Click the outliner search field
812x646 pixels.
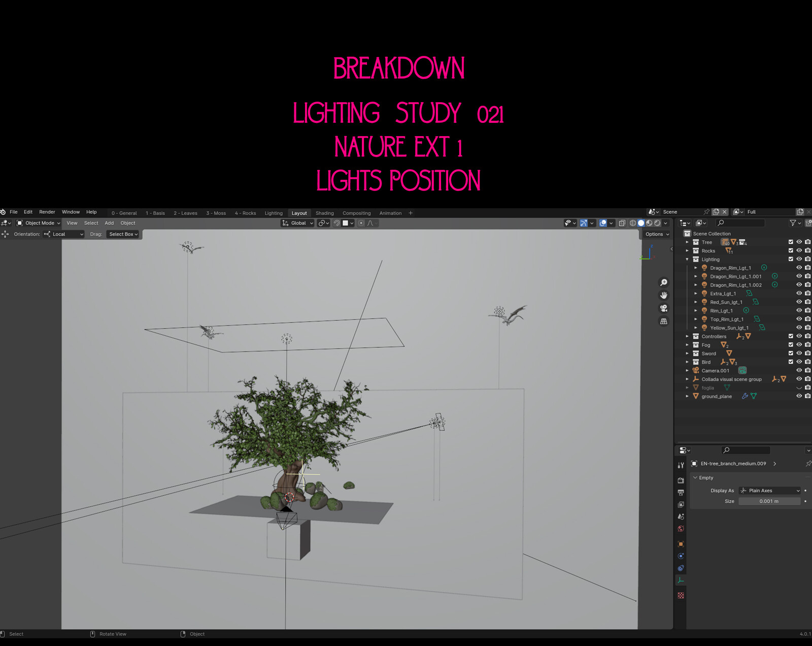[740, 223]
